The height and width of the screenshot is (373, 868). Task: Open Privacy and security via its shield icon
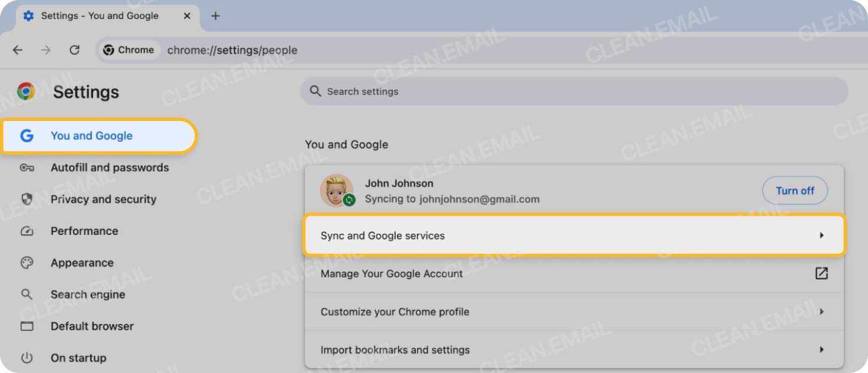click(x=27, y=199)
